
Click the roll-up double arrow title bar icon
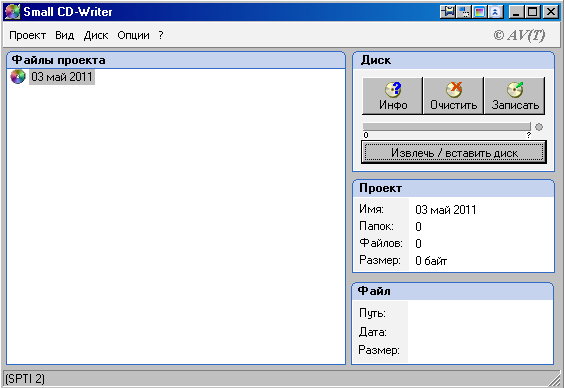click(495, 12)
